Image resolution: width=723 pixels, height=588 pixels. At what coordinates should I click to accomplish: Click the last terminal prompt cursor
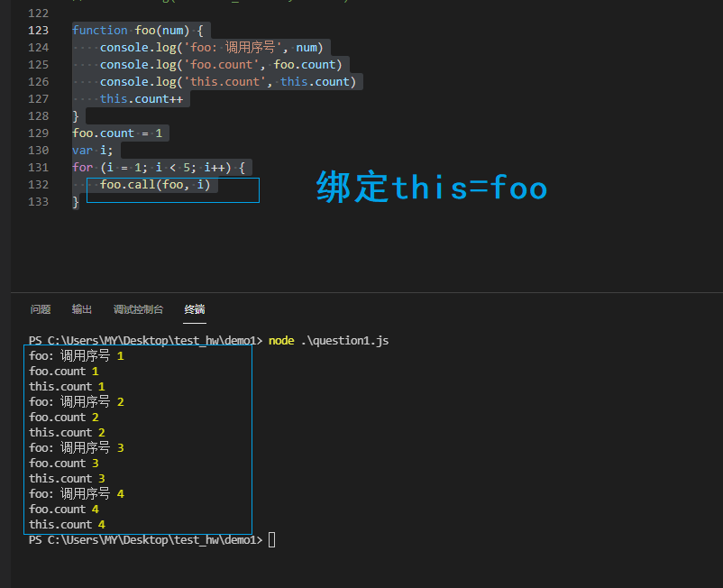point(271,539)
